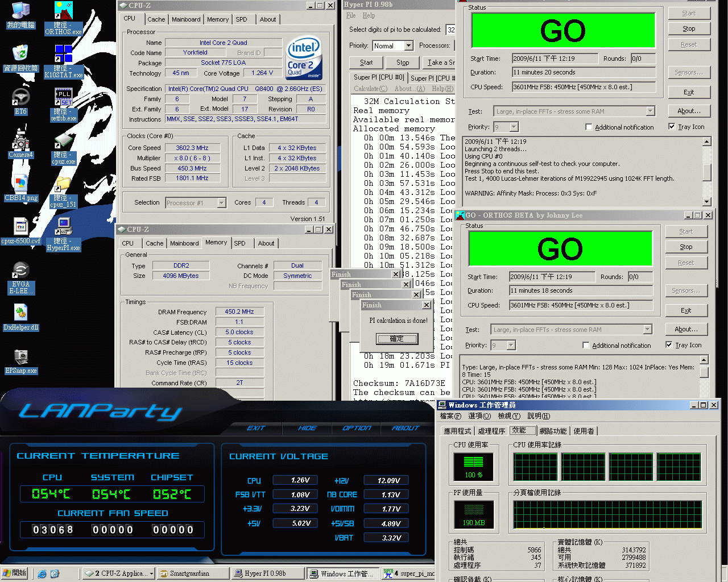The image size is (728, 582).
Task: Open Internet Explorer from quick launch
Action: coord(42,574)
